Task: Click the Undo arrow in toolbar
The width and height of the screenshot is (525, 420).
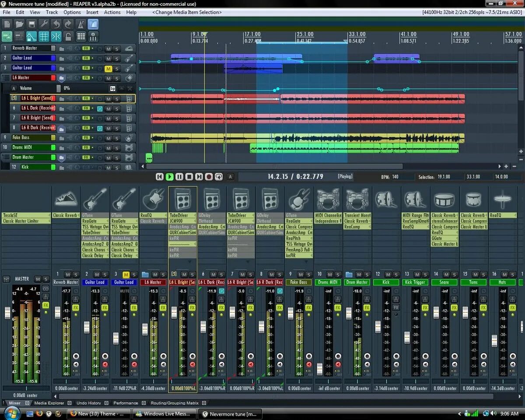Action: pos(56,24)
